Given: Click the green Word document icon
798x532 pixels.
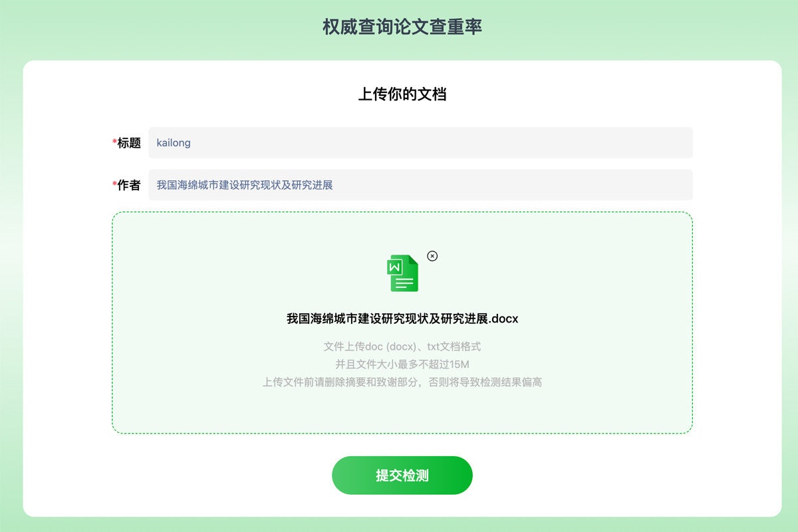Looking at the screenshot, I should click(403, 273).
